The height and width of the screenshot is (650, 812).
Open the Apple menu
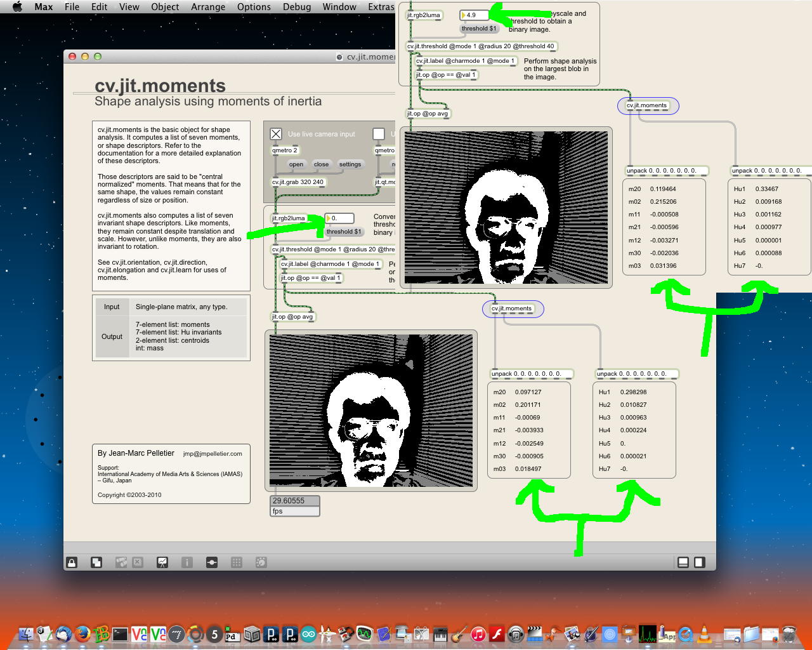[17, 6]
